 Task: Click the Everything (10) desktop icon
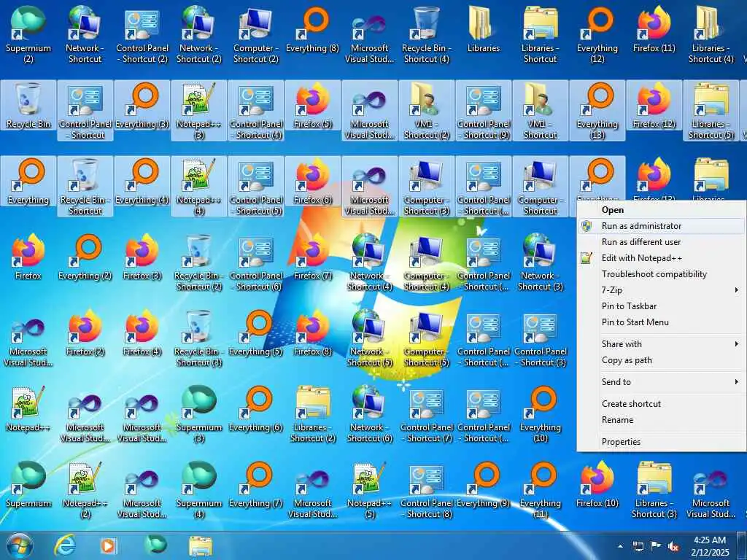point(541,414)
